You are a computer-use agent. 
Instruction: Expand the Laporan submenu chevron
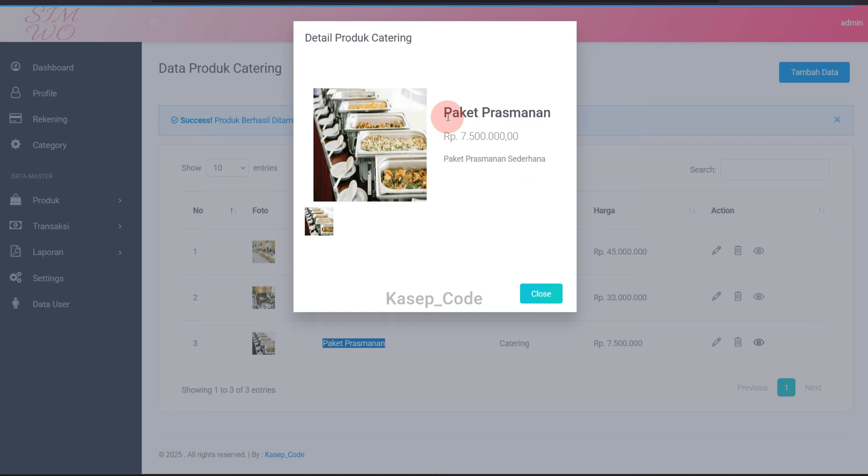pos(120,252)
